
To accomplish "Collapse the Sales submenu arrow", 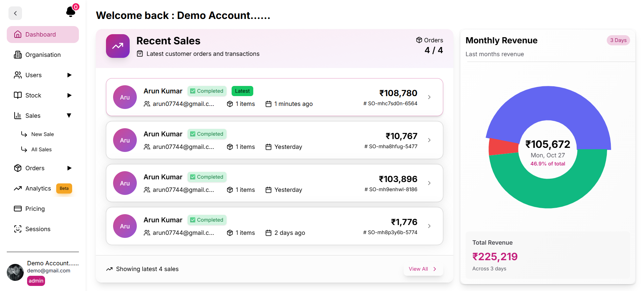I will point(69,116).
